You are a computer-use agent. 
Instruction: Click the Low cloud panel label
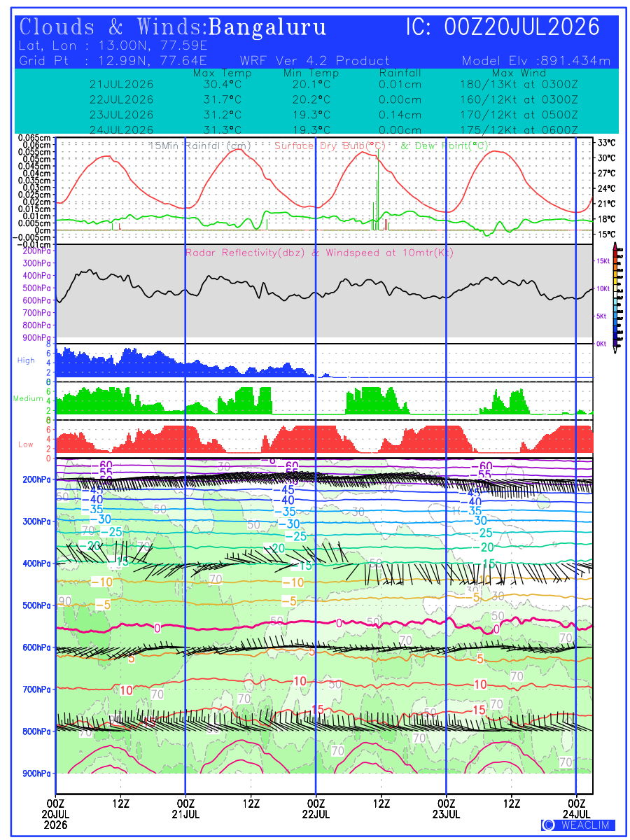pyautogui.click(x=26, y=444)
